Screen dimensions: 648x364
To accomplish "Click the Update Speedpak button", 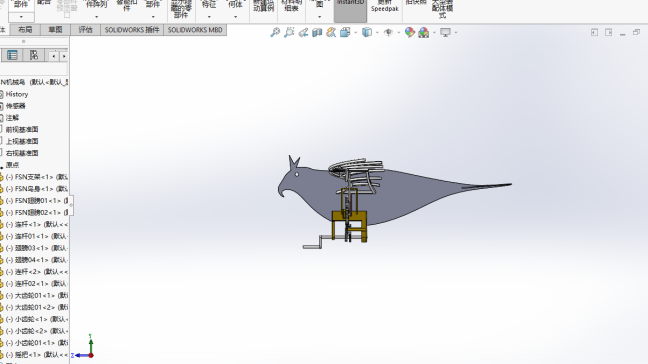I will (384, 6).
